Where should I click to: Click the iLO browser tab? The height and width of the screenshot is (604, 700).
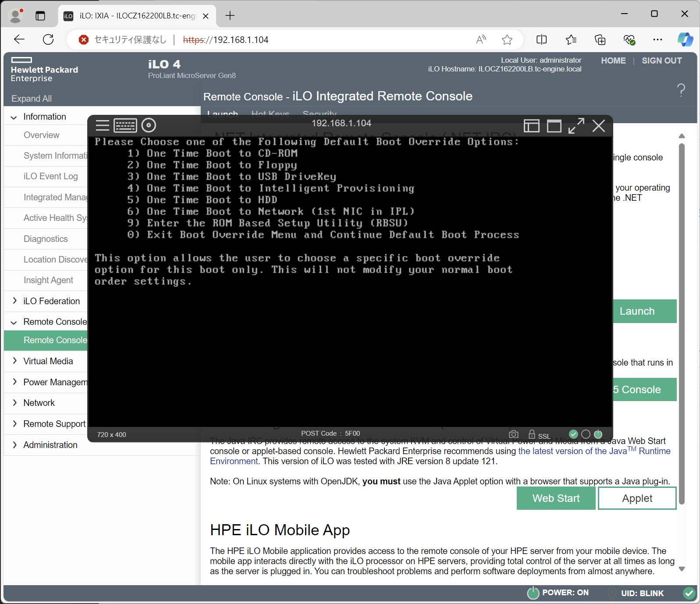point(137,16)
